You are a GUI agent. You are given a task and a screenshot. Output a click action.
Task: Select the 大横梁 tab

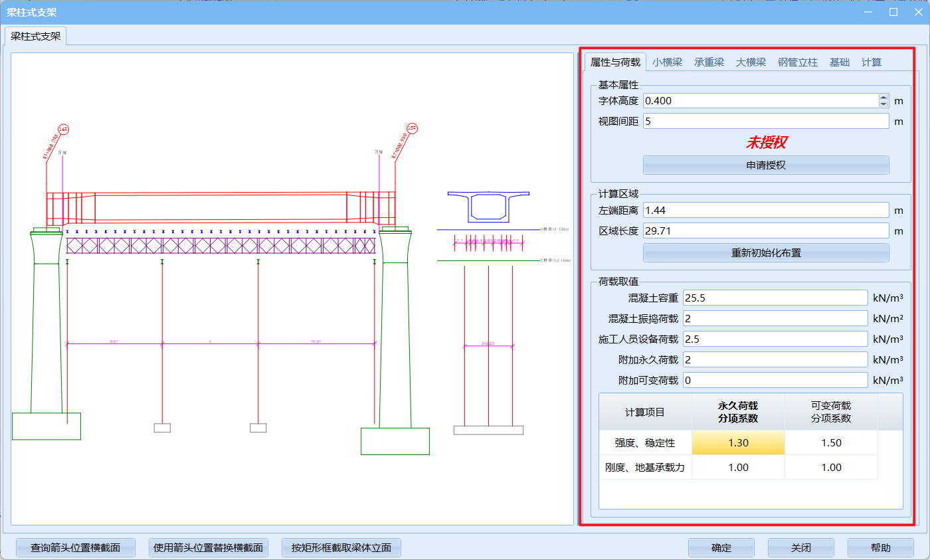pyautogui.click(x=751, y=62)
